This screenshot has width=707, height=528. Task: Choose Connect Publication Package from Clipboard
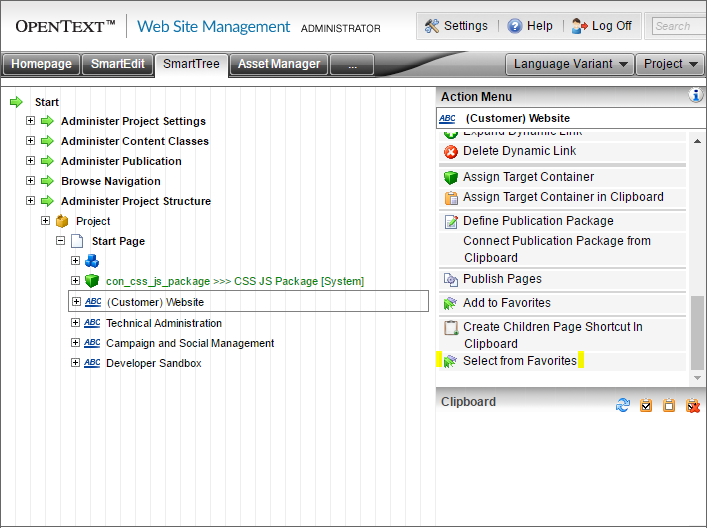562,249
